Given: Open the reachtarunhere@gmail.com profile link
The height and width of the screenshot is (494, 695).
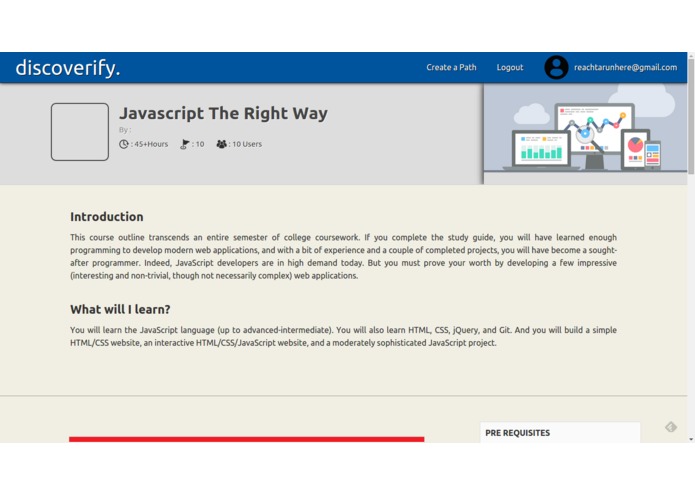Looking at the screenshot, I should [x=625, y=67].
